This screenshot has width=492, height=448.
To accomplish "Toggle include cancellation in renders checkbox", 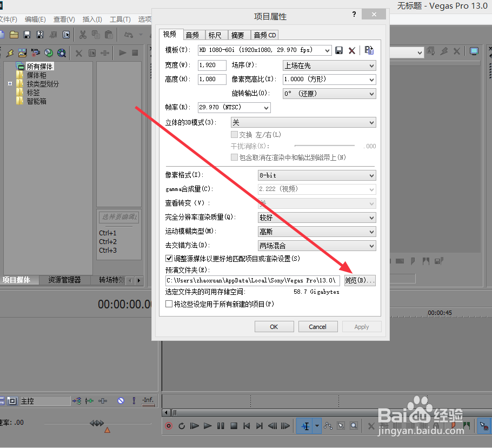I will (x=234, y=157).
